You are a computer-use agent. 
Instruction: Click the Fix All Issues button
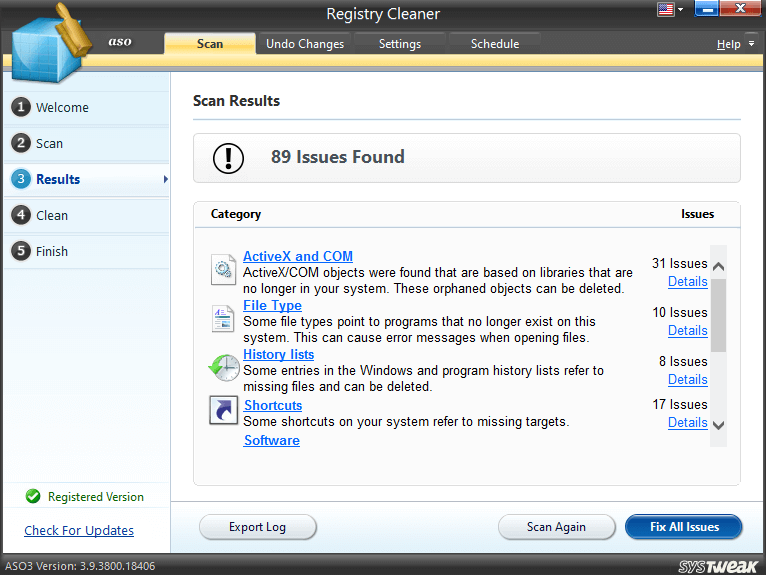pos(684,527)
